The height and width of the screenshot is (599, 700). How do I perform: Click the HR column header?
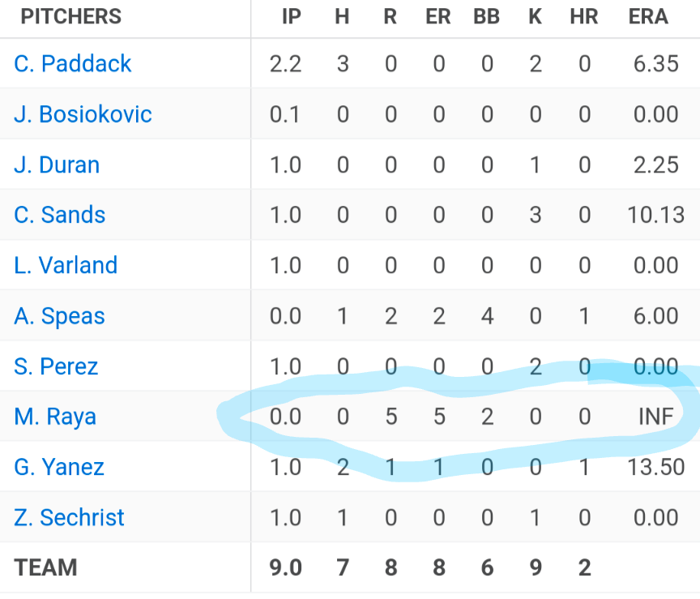584,16
